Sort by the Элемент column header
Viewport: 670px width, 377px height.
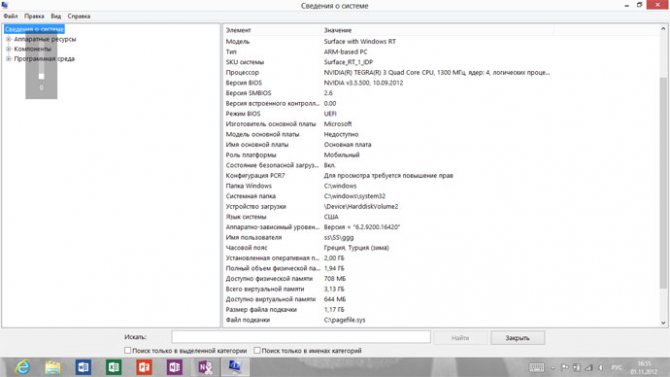pyautogui.click(x=273, y=30)
